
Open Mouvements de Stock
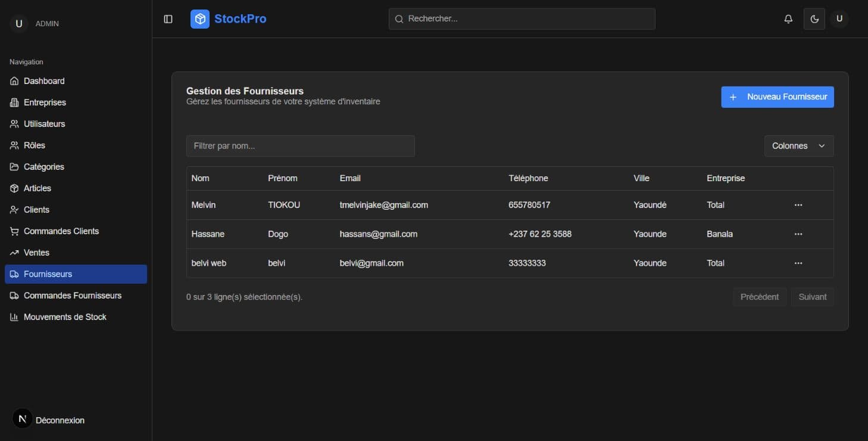coord(76,317)
